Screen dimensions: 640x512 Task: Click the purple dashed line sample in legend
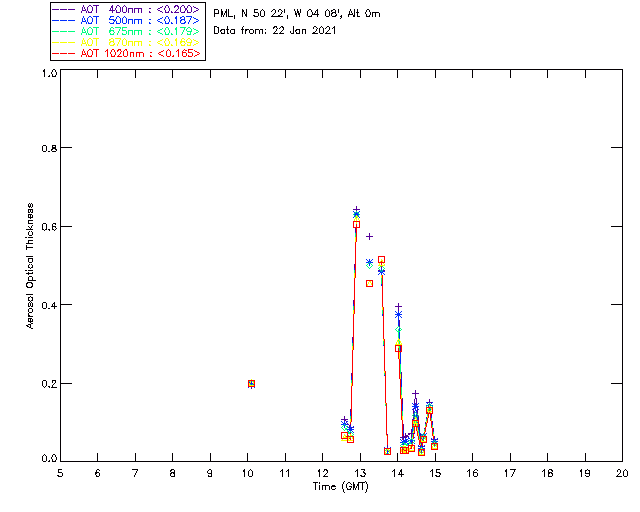(64, 9)
